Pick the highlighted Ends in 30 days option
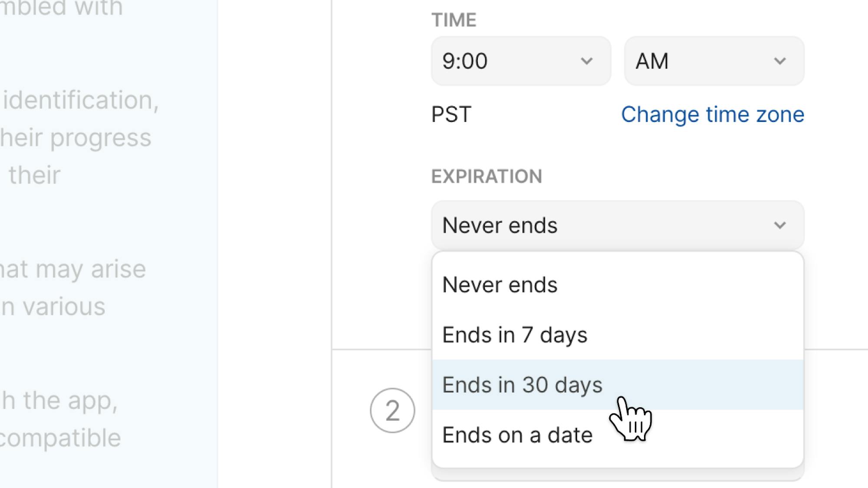The width and height of the screenshot is (868, 488). tap(522, 385)
